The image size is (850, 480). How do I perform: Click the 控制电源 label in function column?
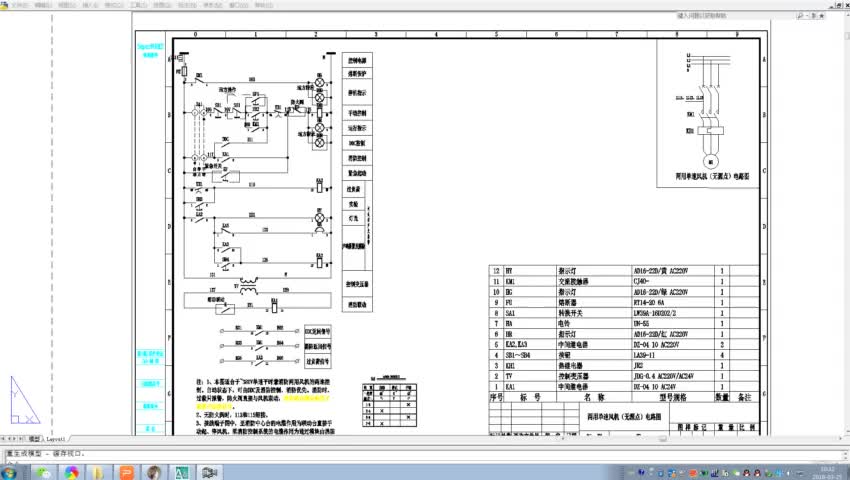(357, 60)
